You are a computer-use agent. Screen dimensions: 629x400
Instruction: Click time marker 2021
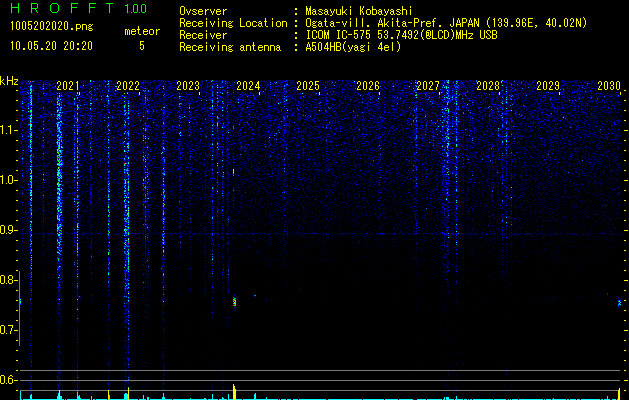67,86
